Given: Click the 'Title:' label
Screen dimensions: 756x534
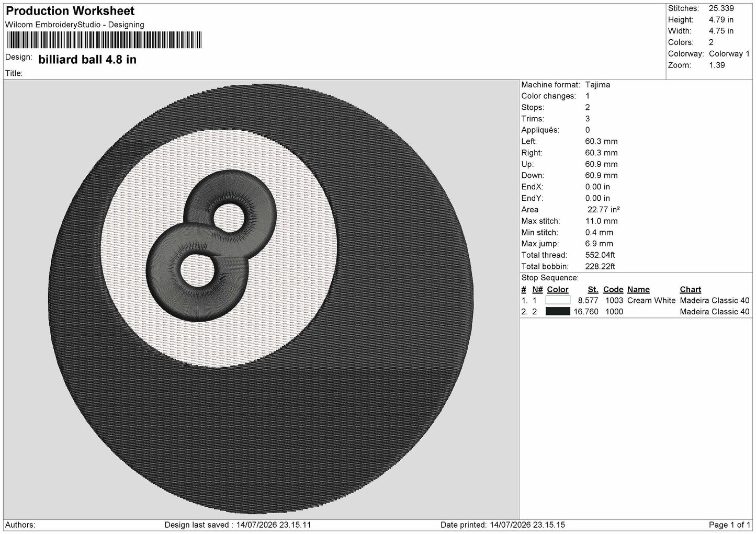Looking at the screenshot, I should [14, 73].
